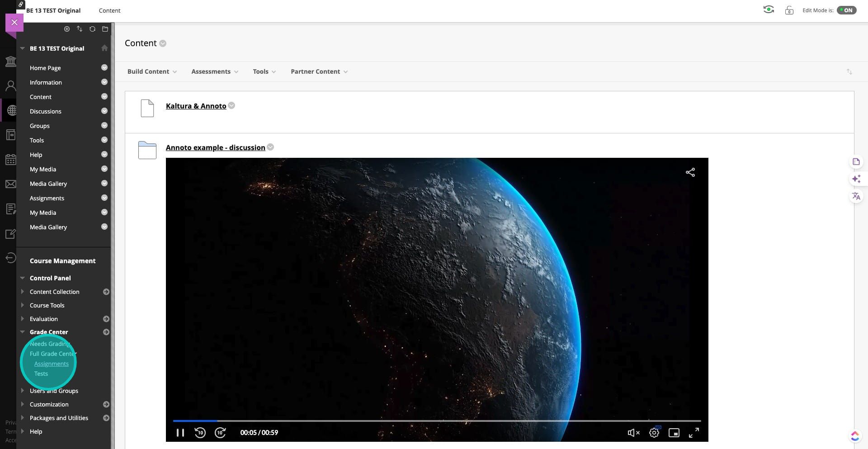Open Discussions in course menu
The image size is (868, 449).
click(45, 111)
